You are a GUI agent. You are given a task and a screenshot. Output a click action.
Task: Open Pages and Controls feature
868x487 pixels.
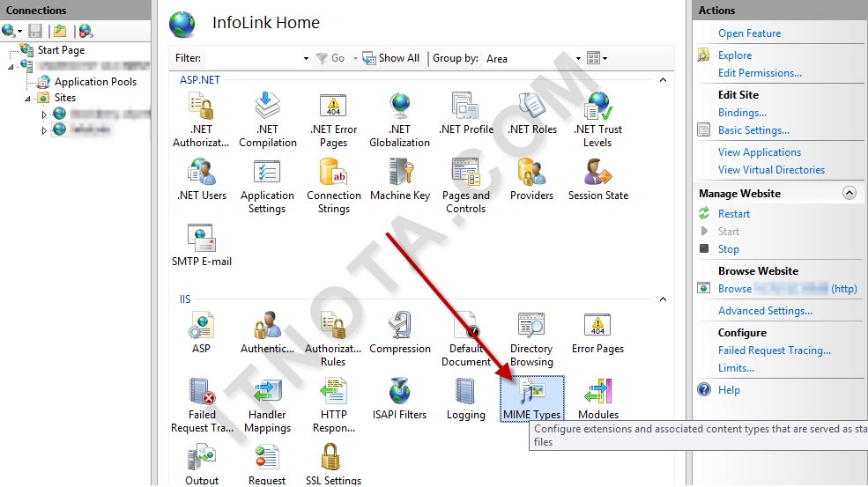466,187
